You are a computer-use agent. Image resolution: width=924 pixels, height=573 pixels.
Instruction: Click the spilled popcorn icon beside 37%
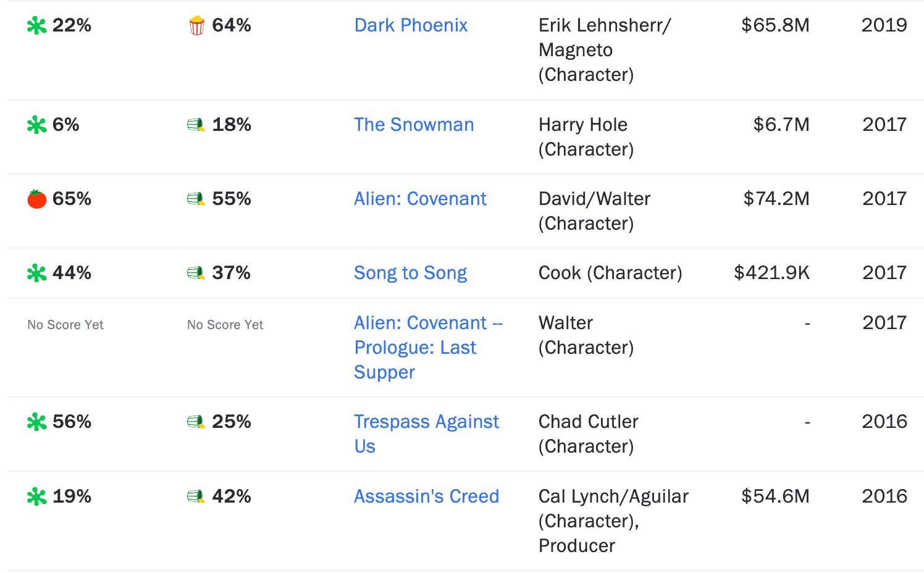coord(196,274)
